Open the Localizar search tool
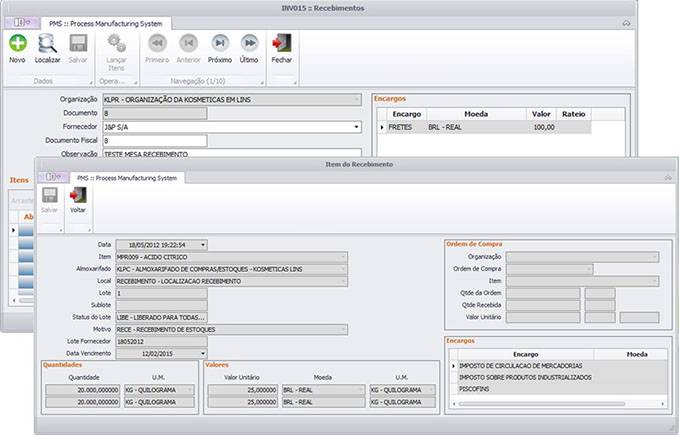The height and width of the screenshot is (435, 679). tap(47, 43)
